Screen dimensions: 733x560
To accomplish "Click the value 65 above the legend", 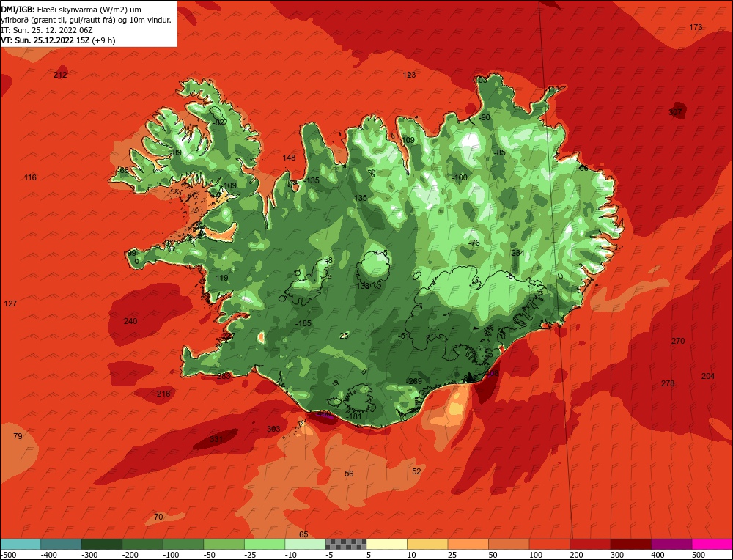I will pos(303,534).
